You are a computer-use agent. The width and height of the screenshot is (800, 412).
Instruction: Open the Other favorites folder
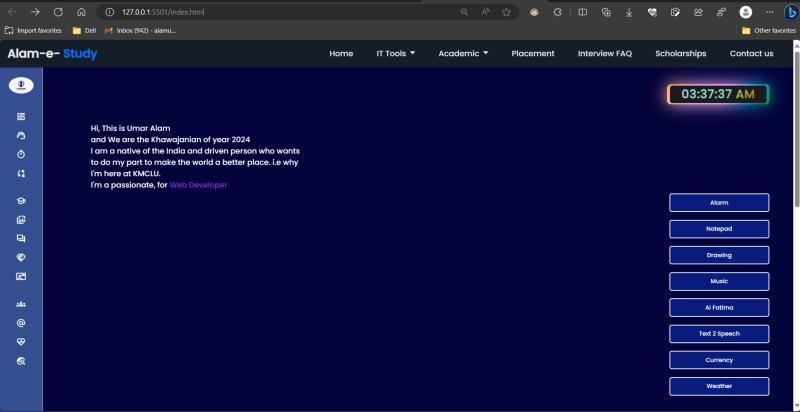pos(768,30)
